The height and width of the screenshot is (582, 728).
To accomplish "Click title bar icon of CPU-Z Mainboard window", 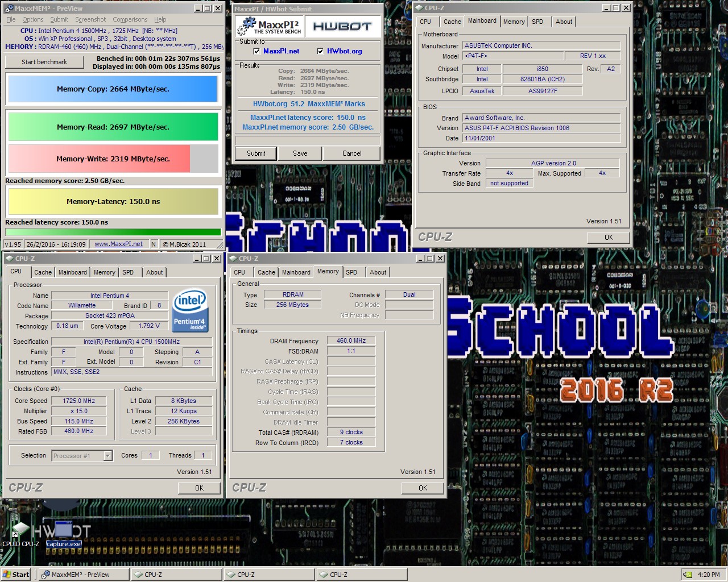I will point(419,8).
